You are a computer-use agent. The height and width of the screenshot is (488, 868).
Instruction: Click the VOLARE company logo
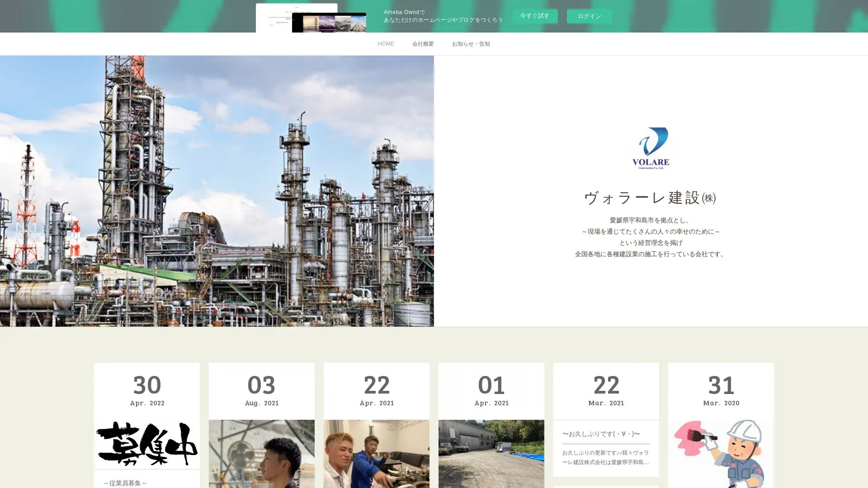pyautogui.click(x=651, y=148)
